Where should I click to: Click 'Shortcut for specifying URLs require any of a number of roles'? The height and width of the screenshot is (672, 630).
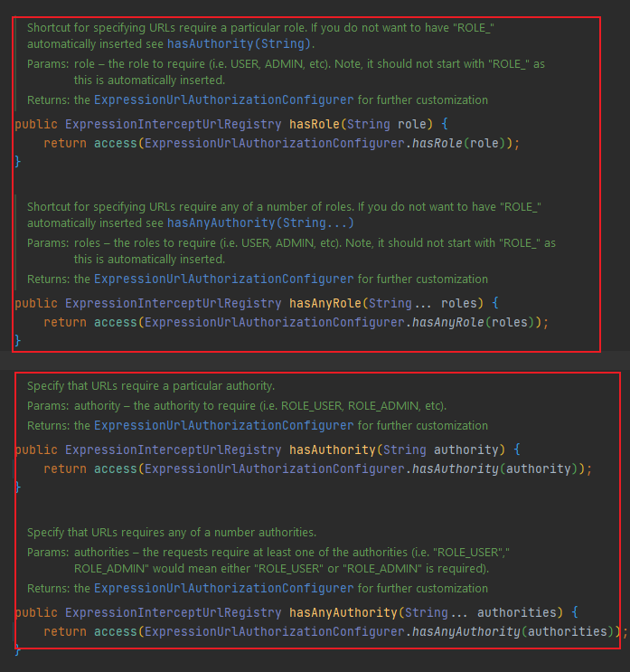click(190, 207)
